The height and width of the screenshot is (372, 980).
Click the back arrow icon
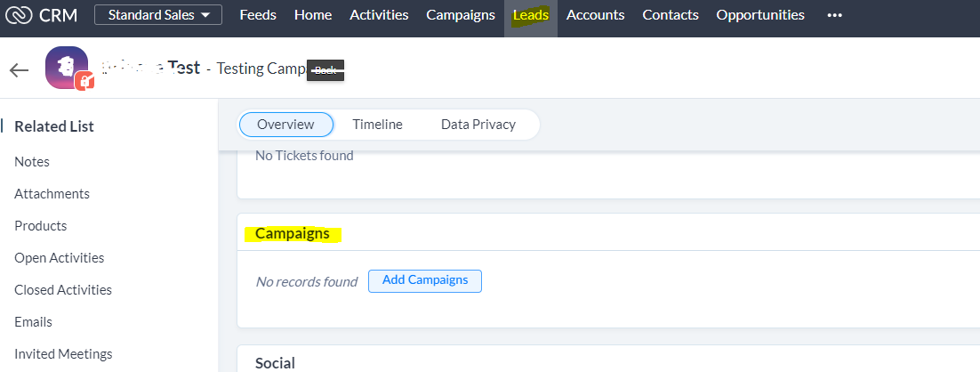coord(20,69)
